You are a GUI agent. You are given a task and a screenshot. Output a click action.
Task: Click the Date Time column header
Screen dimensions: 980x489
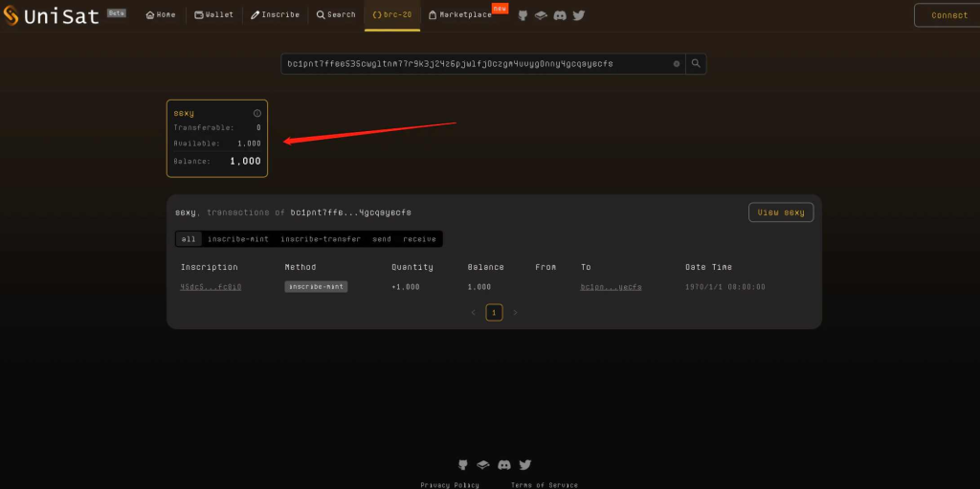click(708, 267)
